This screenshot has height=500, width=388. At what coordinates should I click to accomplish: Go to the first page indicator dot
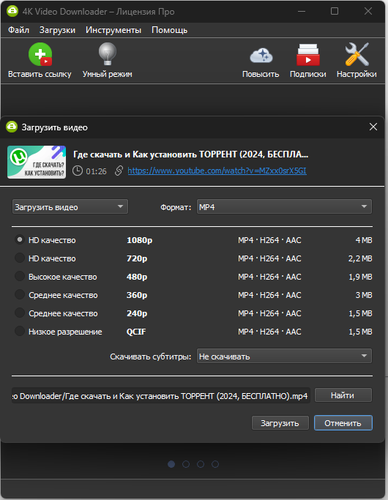(x=171, y=464)
